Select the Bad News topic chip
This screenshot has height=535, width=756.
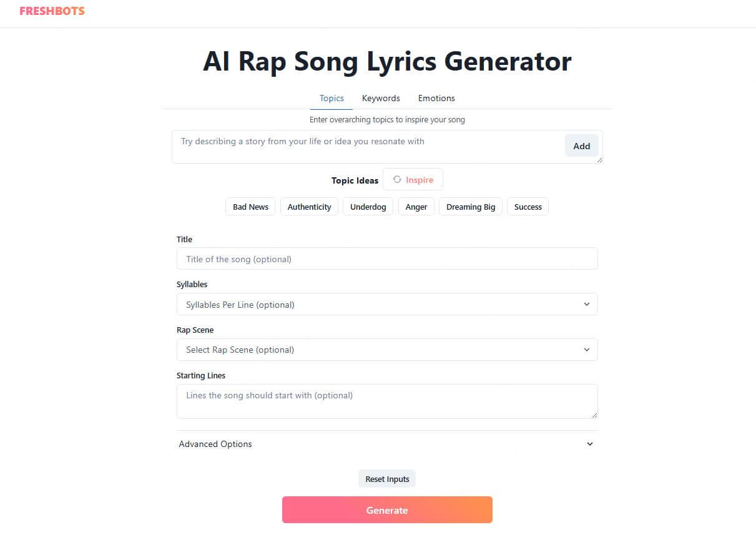click(x=250, y=207)
